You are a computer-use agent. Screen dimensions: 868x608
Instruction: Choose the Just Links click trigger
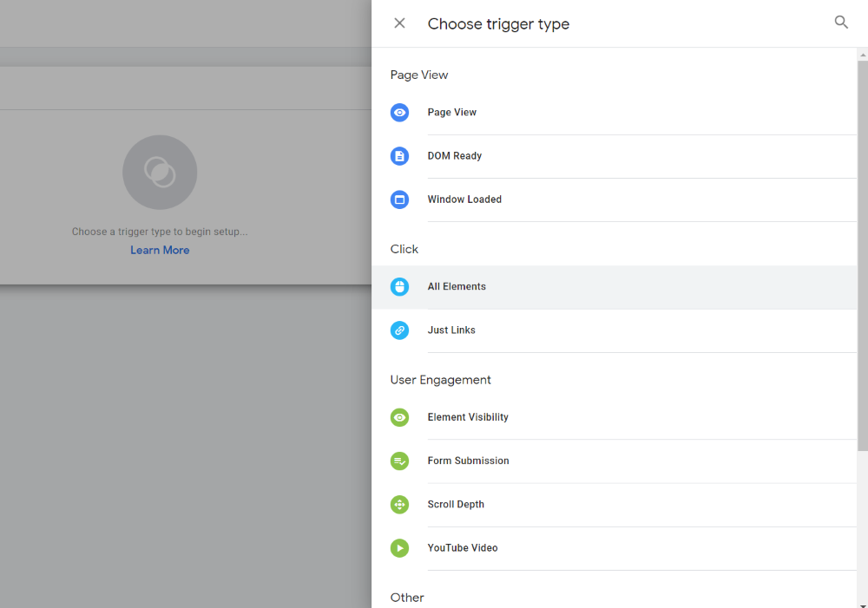pos(614,330)
